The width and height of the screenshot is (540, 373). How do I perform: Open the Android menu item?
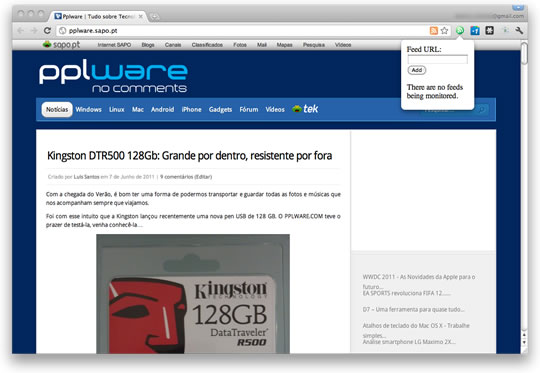(x=163, y=110)
